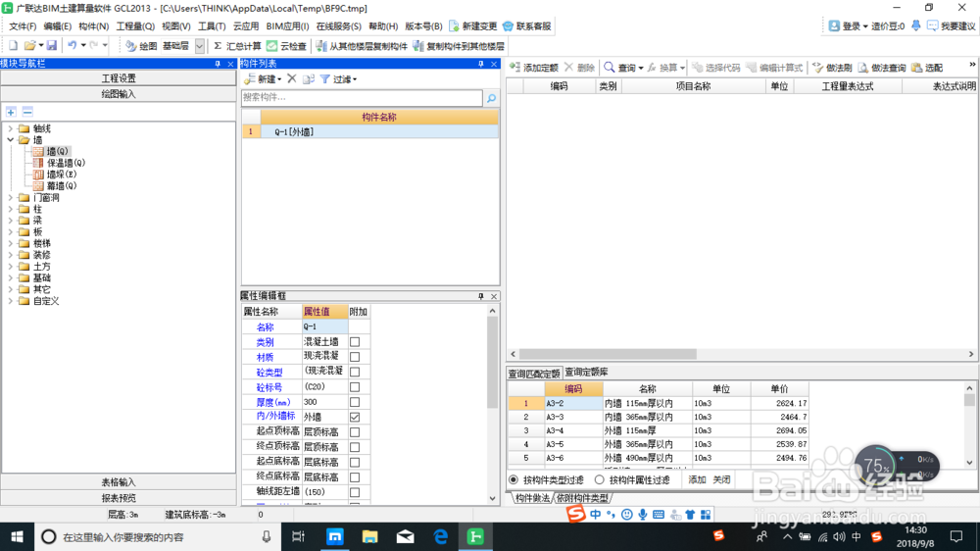Open the 基础层 floor dropdown

coord(199,46)
